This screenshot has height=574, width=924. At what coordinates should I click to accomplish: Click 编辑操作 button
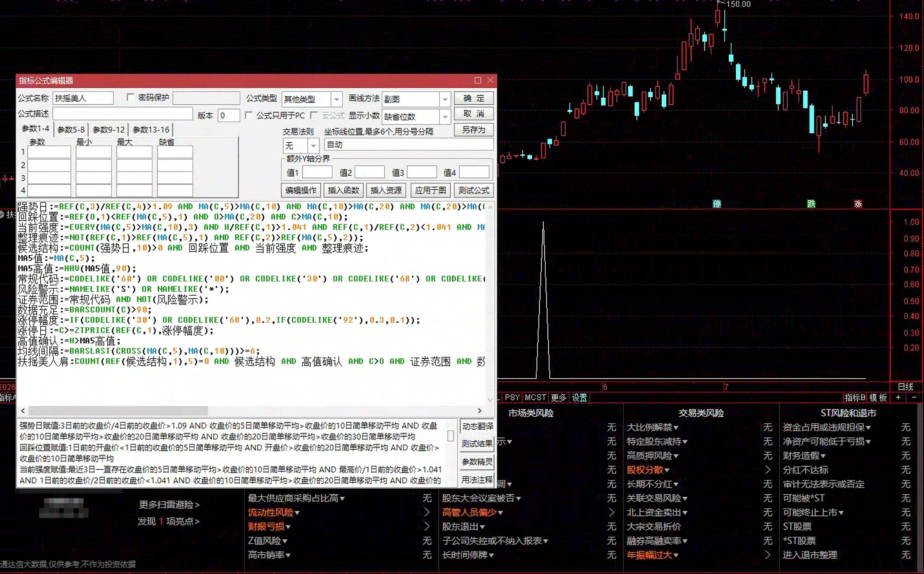(301, 190)
